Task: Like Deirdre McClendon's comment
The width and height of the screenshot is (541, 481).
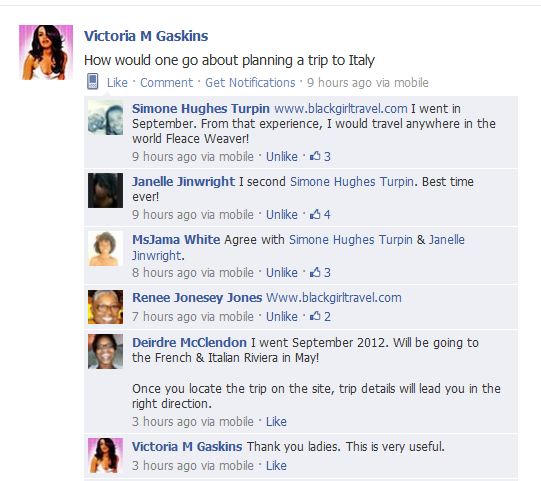Action: [x=276, y=422]
